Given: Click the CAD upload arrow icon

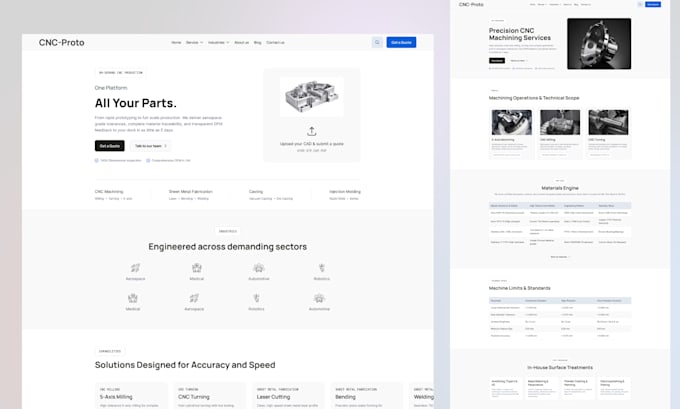Looking at the screenshot, I should pos(311,131).
